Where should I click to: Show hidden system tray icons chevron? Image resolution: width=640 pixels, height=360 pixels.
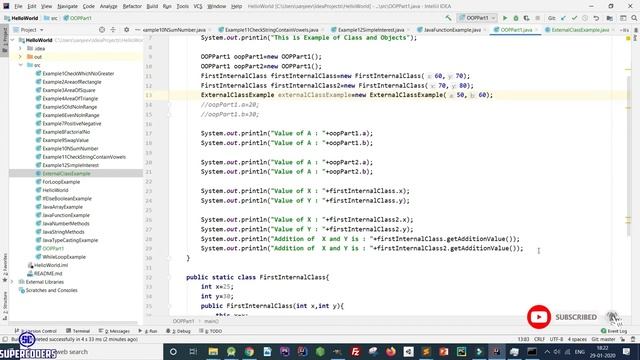tap(547, 351)
